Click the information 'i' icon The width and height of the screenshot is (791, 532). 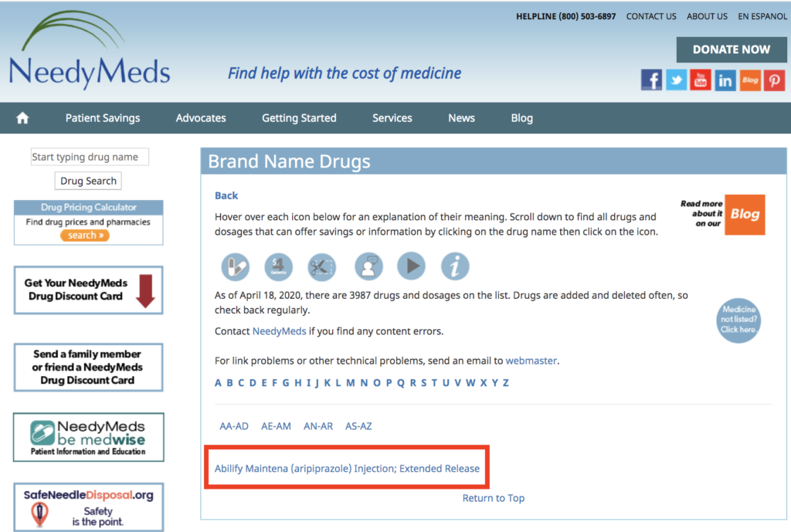455,266
